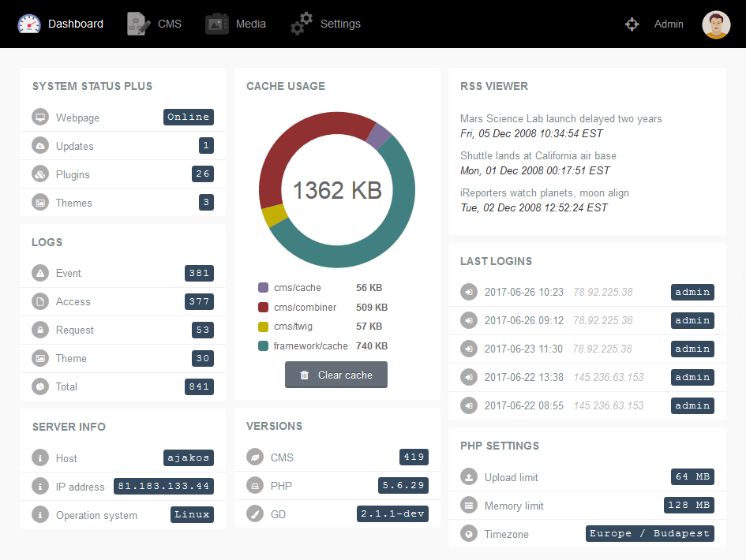Click the Linux operating system badge

(192, 514)
